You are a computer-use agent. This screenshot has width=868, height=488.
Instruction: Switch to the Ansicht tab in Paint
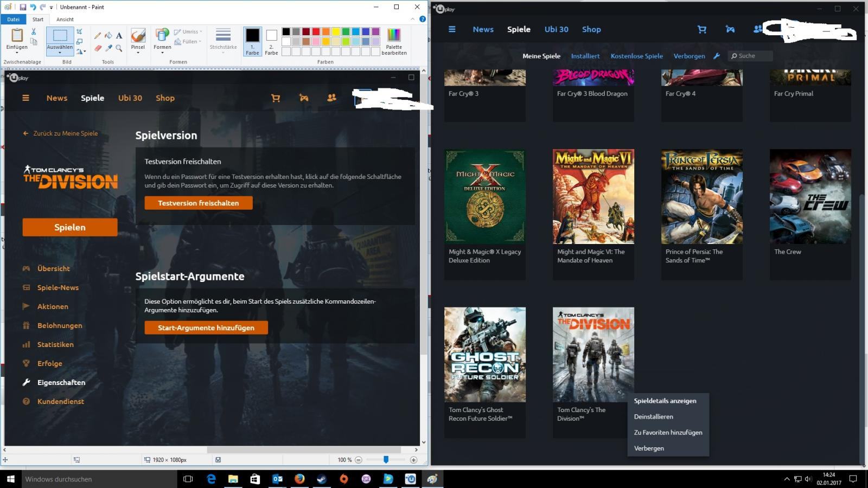pyautogui.click(x=65, y=19)
